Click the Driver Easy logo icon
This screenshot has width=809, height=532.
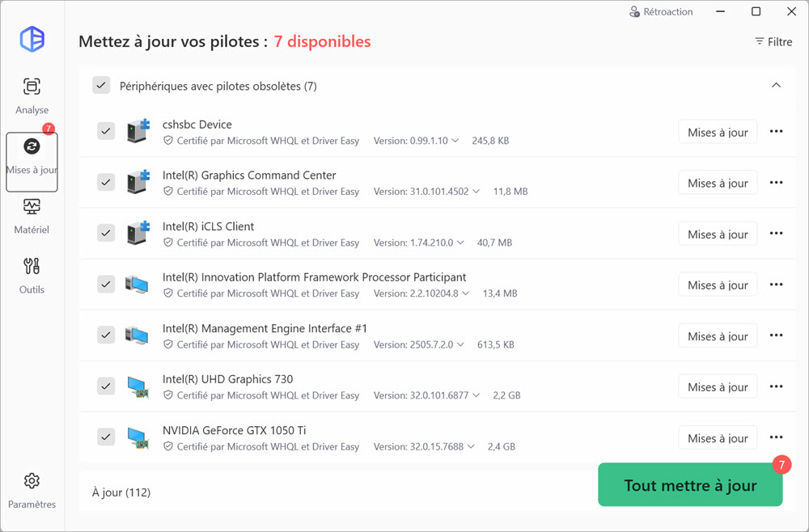click(x=32, y=39)
